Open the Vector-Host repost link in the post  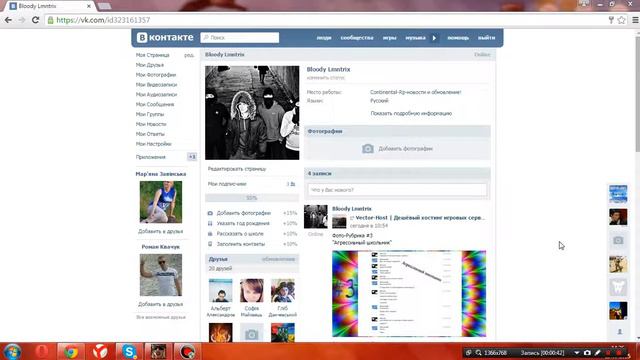click(x=420, y=218)
